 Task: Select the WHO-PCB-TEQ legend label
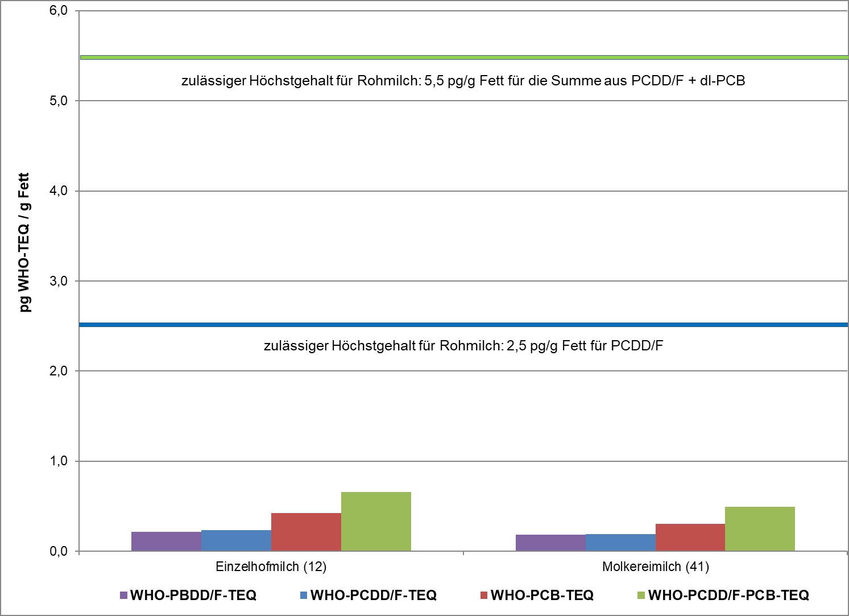tap(542, 596)
